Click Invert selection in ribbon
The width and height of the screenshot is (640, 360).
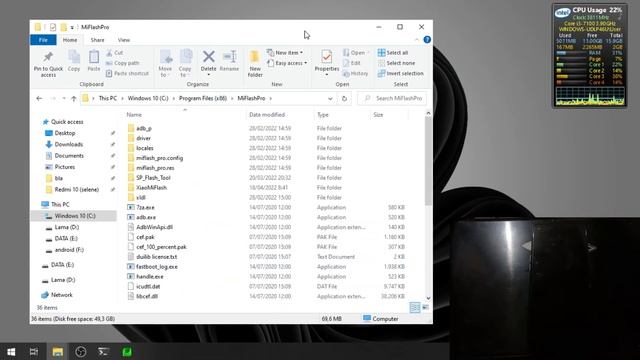point(400,73)
